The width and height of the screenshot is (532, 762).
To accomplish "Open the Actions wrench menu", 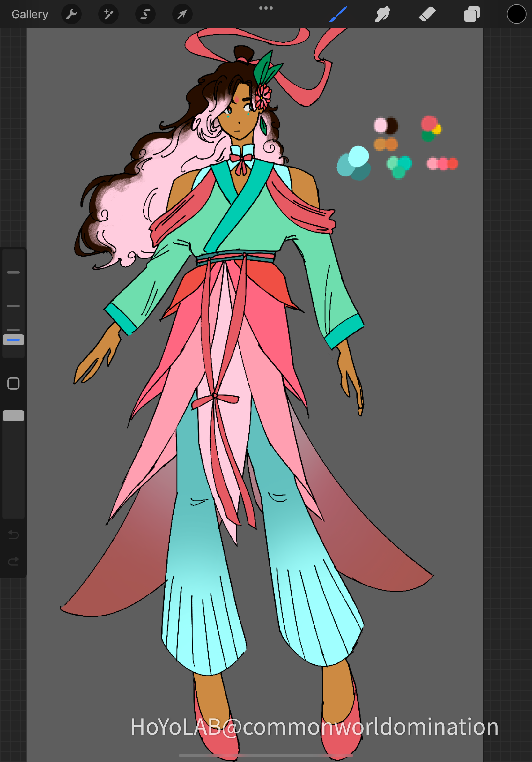I will (x=71, y=14).
